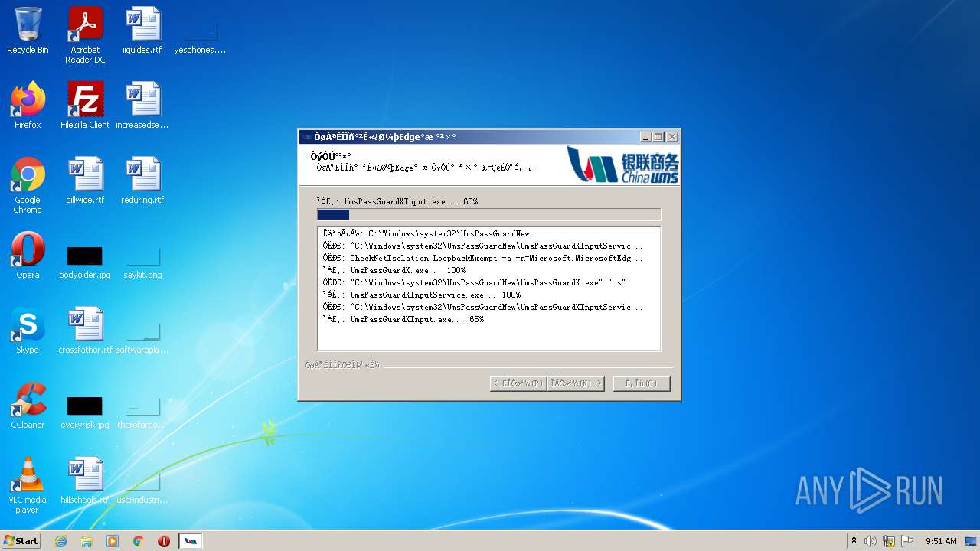Select everyrisk.jpg image file

tap(85, 412)
